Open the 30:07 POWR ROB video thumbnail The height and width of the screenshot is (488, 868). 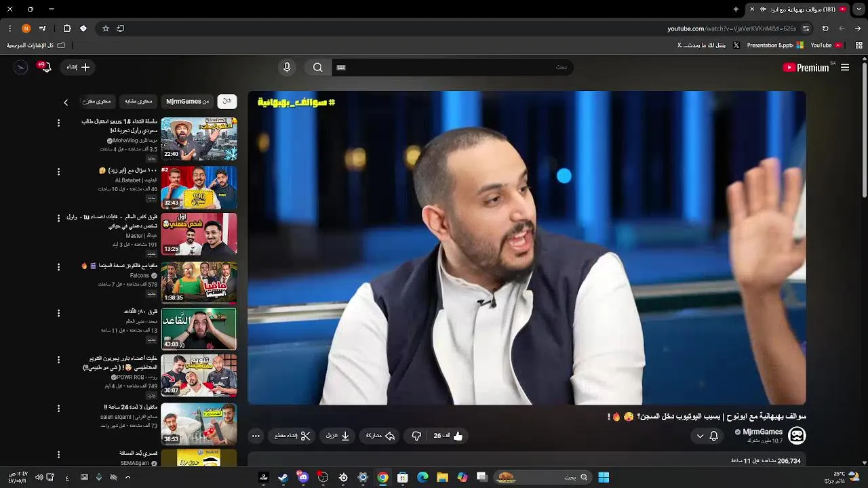[199, 375]
